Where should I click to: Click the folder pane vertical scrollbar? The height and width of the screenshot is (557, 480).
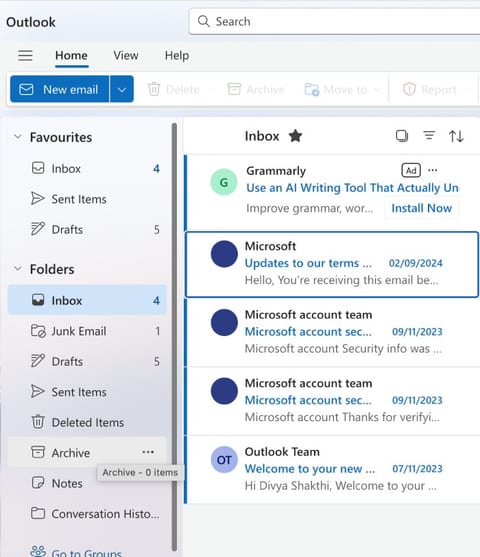tap(174, 337)
